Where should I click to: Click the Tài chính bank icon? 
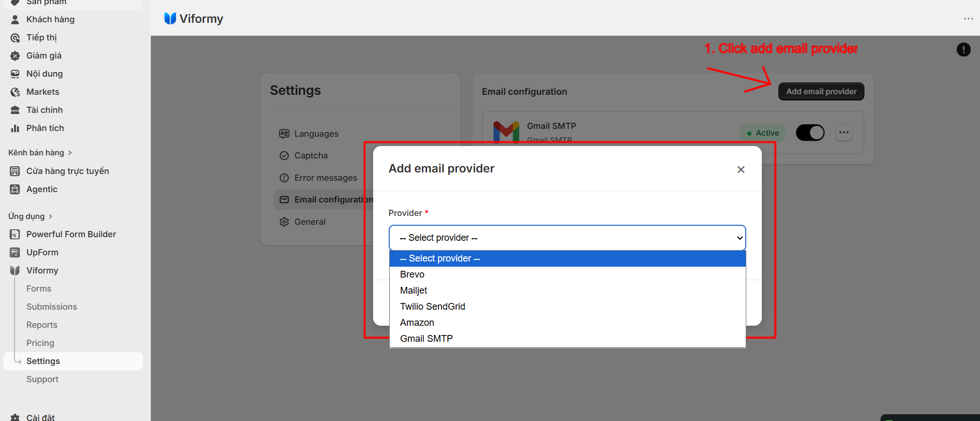15,110
